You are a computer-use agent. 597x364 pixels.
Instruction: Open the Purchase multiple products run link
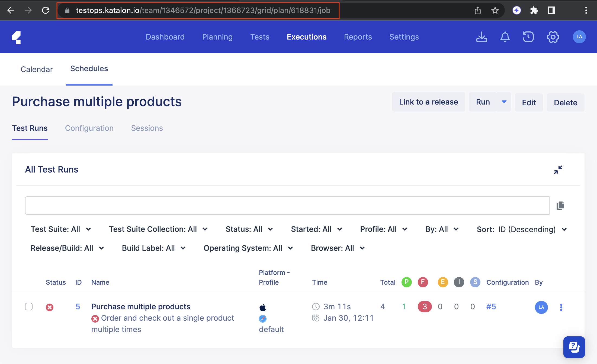(x=141, y=306)
